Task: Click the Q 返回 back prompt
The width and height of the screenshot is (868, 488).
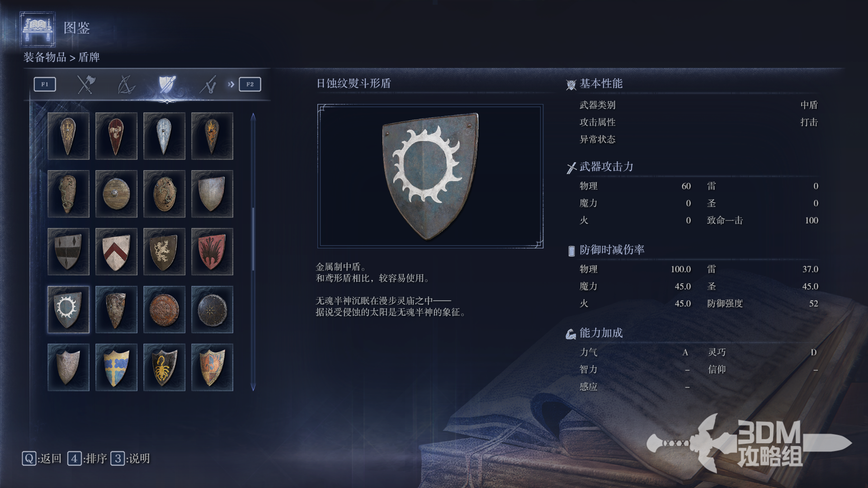Action: point(42,459)
